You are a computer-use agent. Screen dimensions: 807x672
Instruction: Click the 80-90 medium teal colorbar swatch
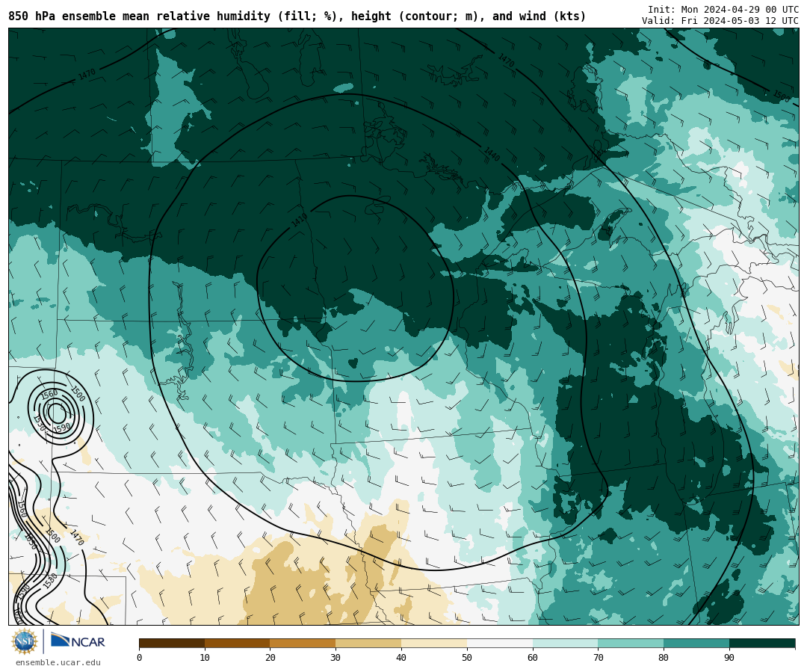(696, 643)
